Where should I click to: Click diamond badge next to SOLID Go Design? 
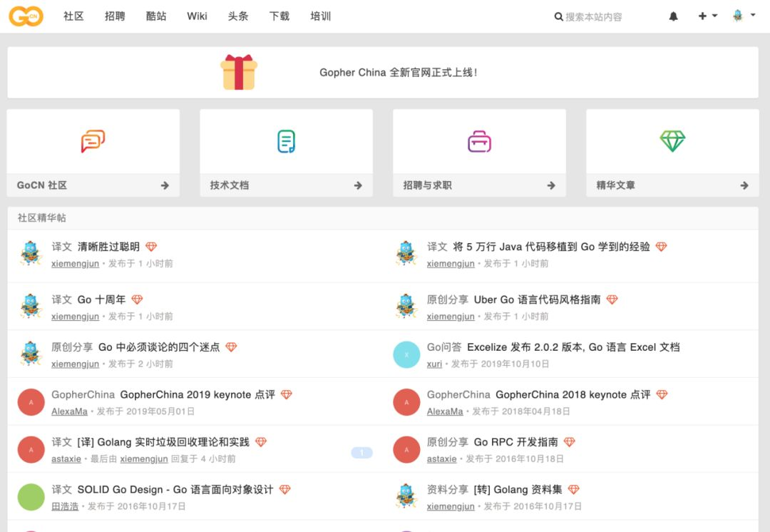tap(284, 489)
